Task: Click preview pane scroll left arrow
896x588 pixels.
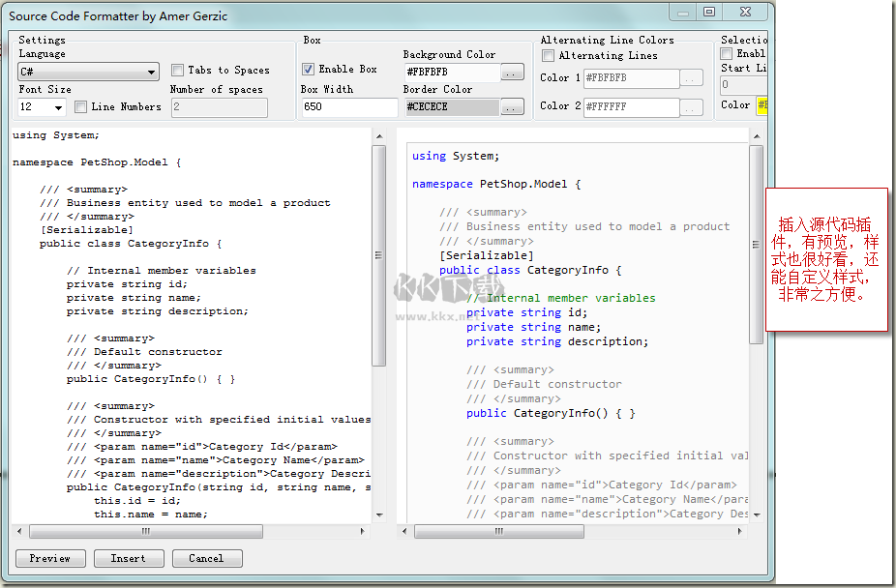Action: pyautogui.click(x=404, y=532)
